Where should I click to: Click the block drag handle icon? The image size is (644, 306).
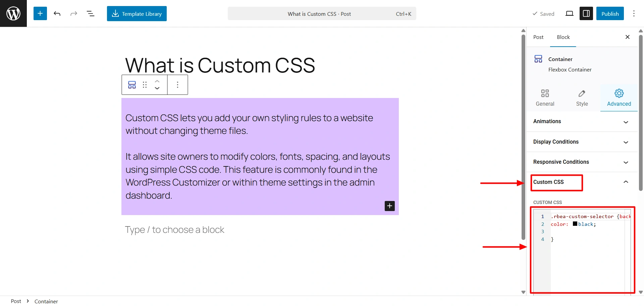(145, 85)
